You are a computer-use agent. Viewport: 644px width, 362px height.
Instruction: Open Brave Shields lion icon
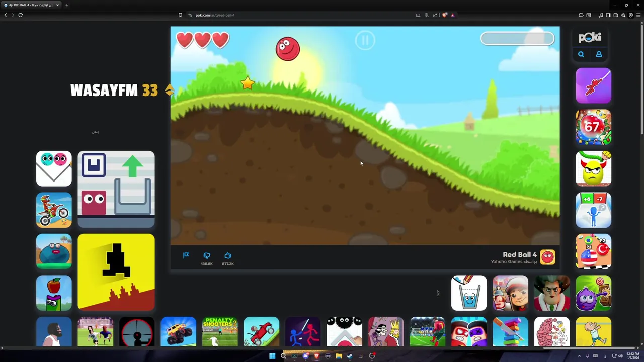445,15
